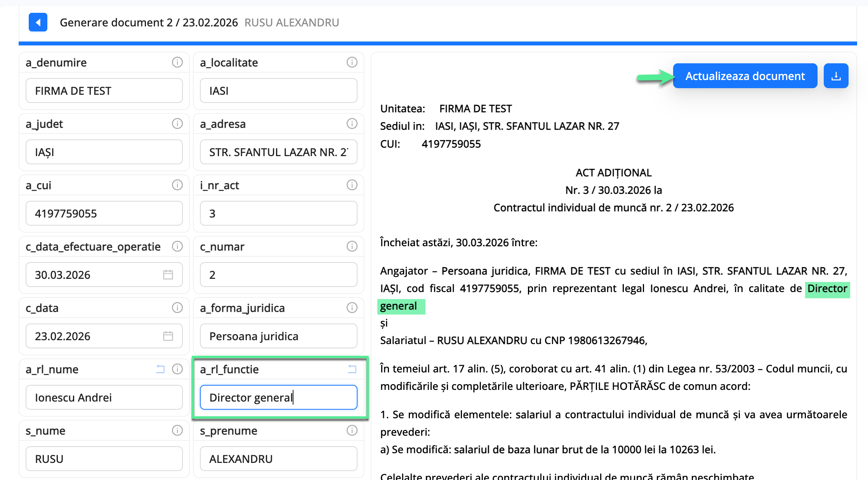Open the calendar picker for c_data_efectuare_operatie
This screenshot has height=480, width=868.
click(168, 275)
